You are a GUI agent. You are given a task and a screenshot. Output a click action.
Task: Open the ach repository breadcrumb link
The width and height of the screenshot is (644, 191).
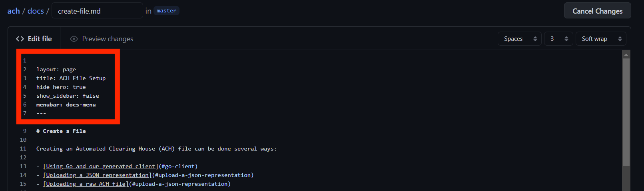14,11
